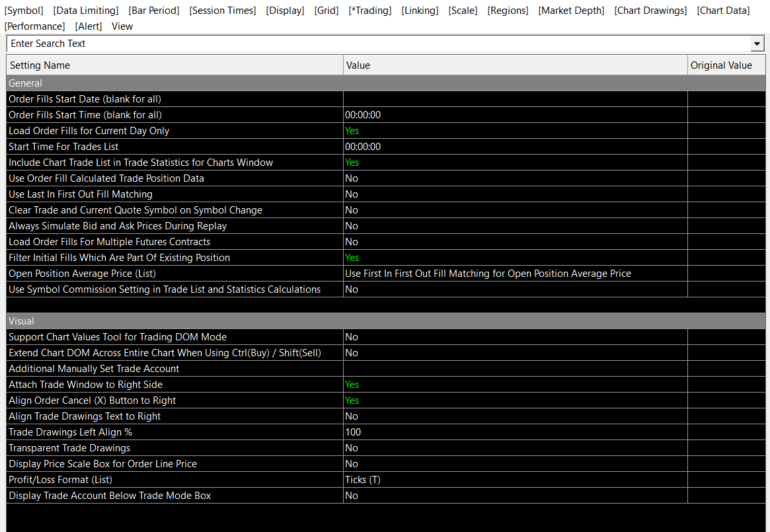This screenshot has height=532, width=770.
Task: Switch to [Data Limiting] section
Action: [86, 11]
